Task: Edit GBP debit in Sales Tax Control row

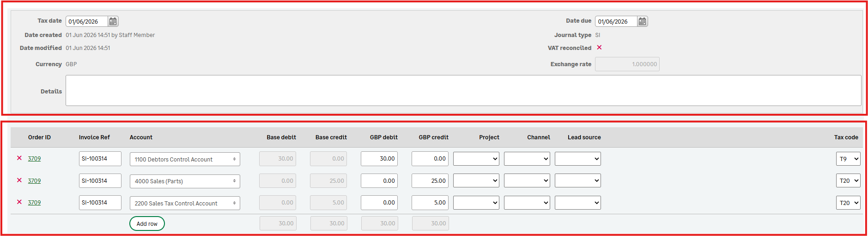Action: click(x=379, y=203)
